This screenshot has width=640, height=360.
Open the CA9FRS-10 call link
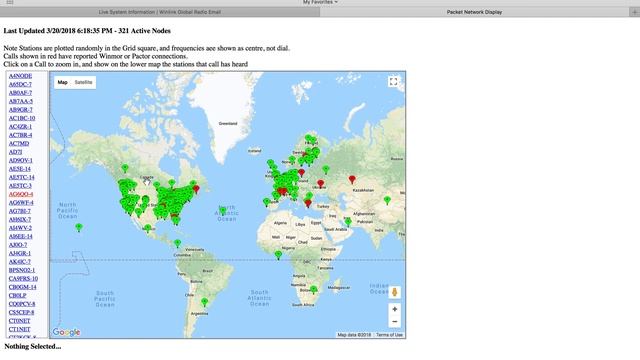click(x=23, y=279)
